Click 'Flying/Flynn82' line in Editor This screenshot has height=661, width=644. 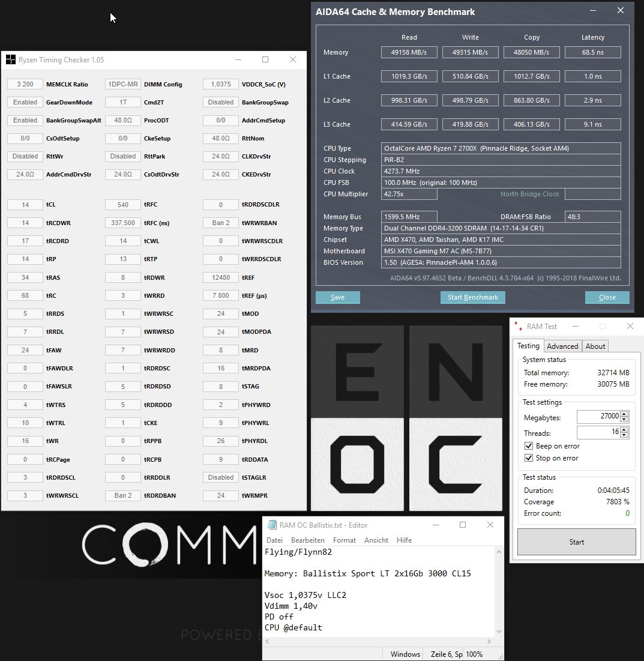tap(298, 552)
